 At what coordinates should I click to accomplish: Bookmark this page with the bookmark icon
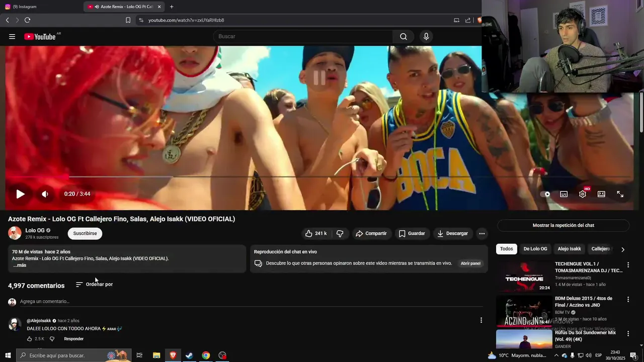128,20
